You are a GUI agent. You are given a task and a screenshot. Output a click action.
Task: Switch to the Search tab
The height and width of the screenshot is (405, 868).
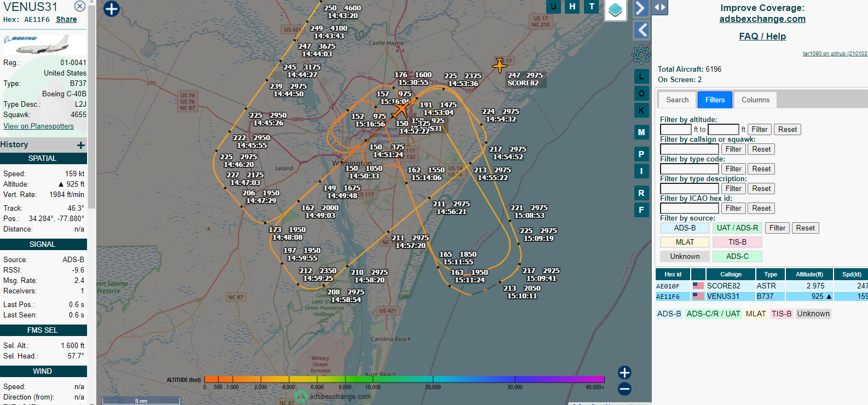(677, 100)
